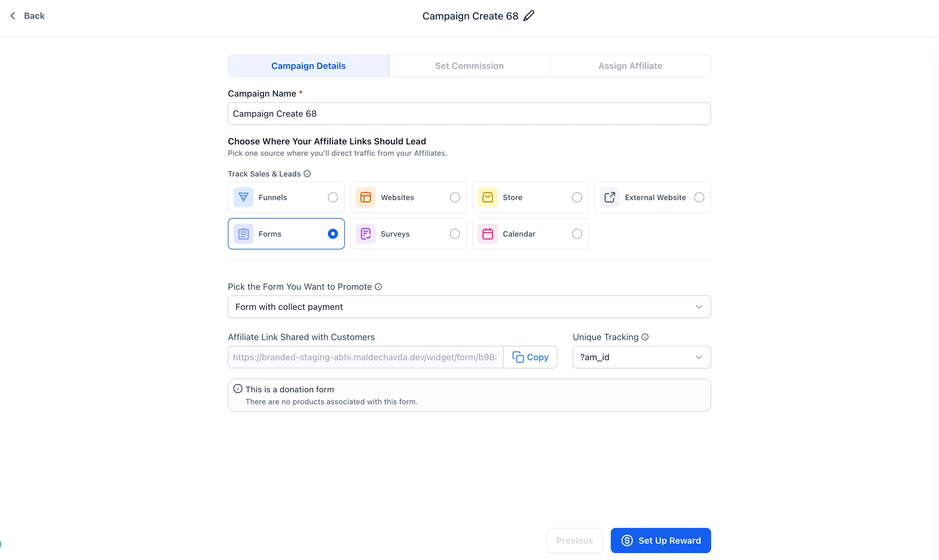Viewport: 939px width, 560px height.
Task: Click the Set Up Reward button
Action: (661, 540)
